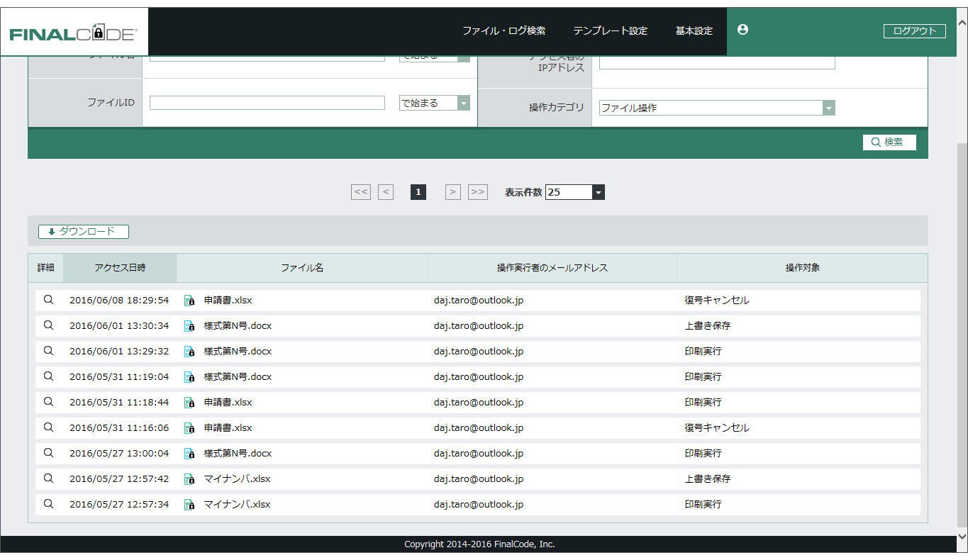Click 復号キャンセル in the 2016/06/08 18:29:54 row

(x=717, y=300)
